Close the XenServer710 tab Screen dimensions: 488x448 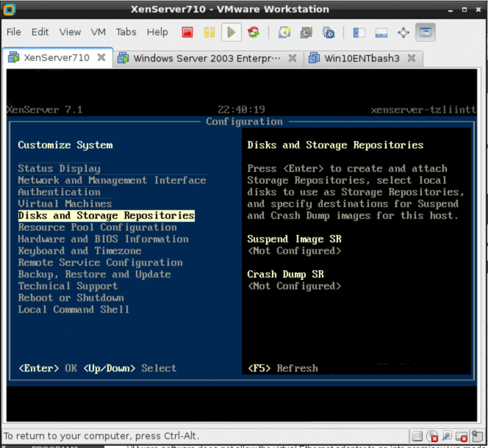pos(101,58)
